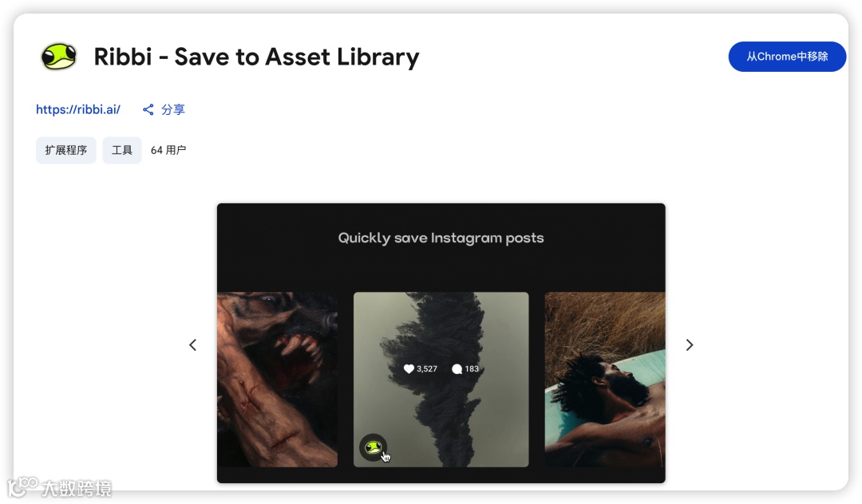Click the Quickly save Instagram posts caption
The width and height of the screenshot is (862, 504).
coord(441,238)
